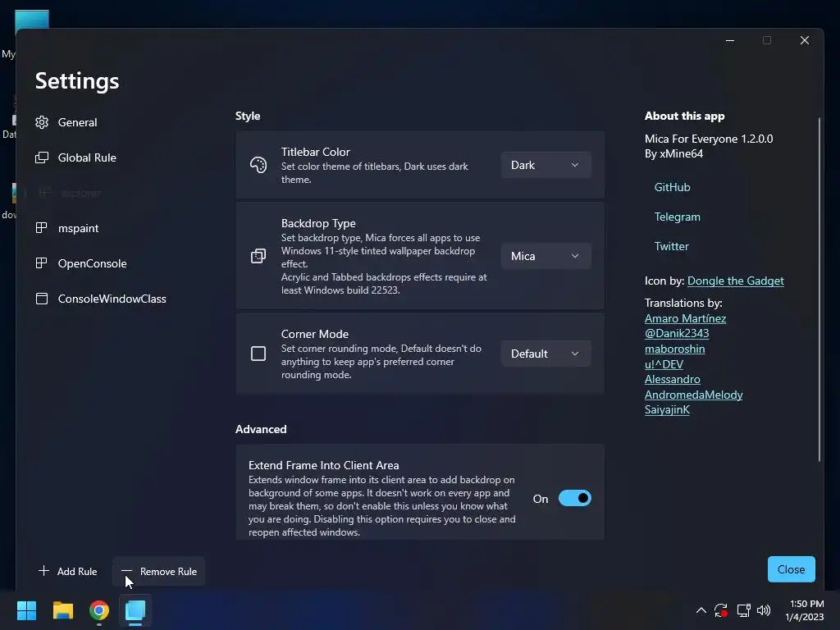Click the network tray icon

(x=743, y=610)
